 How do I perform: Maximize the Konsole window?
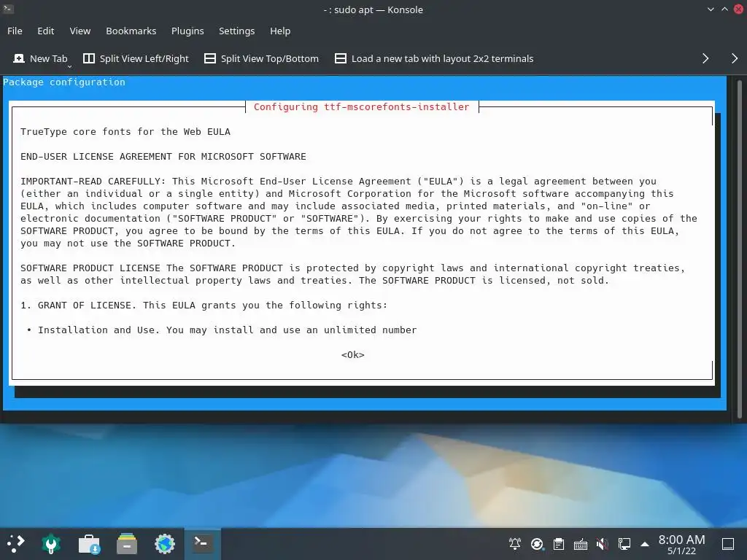(x=724, y=9)
